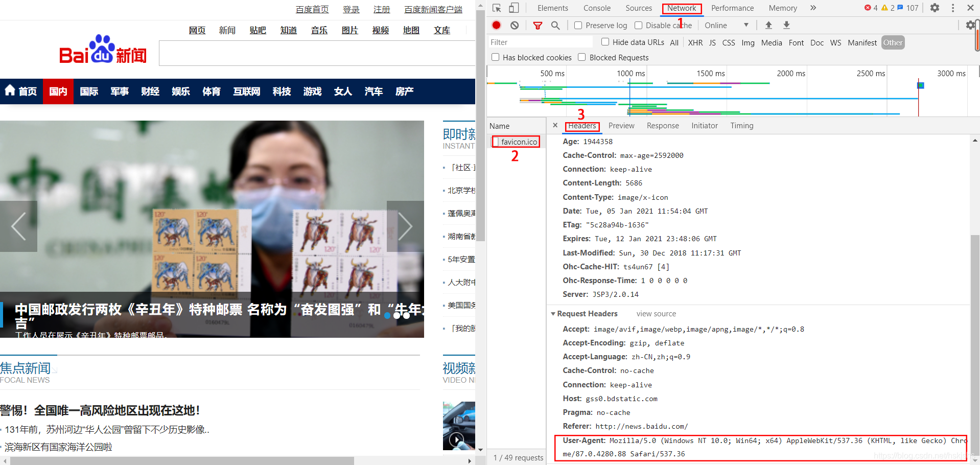Click 登录 login link
980x465 pixels.
pos(351,9)
